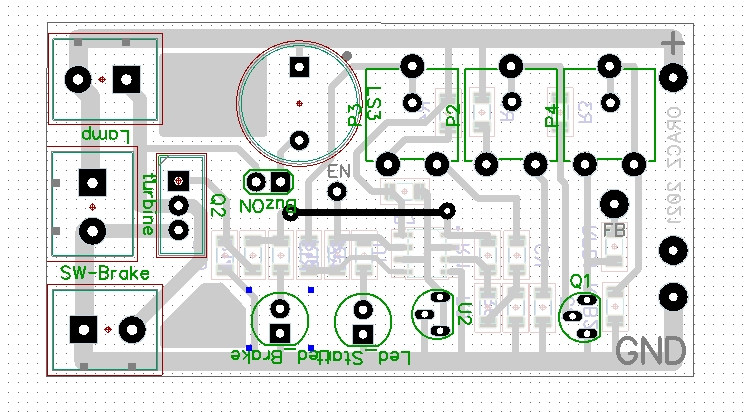Click the square pad of the Led_Stat LED
This screenshot has height=412, width=751.
point(363,334)
